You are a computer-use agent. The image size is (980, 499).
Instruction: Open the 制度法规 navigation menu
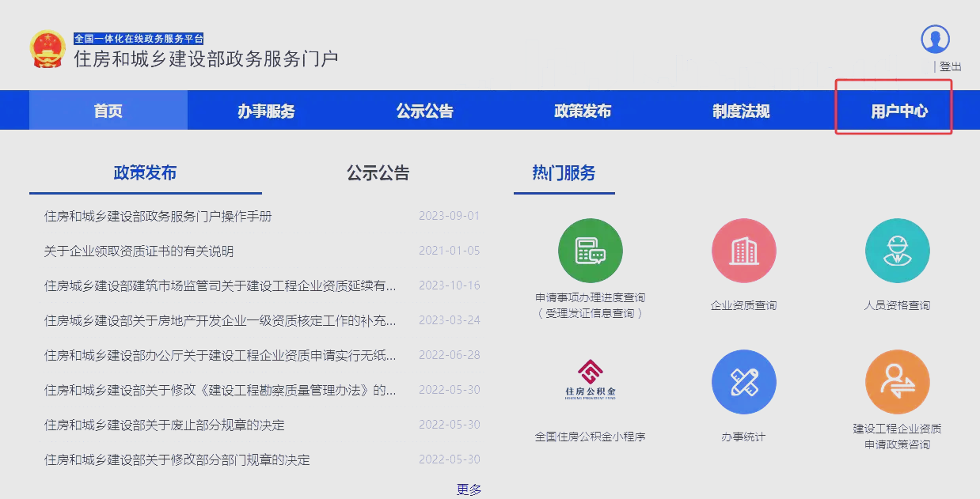pos(741,111)
